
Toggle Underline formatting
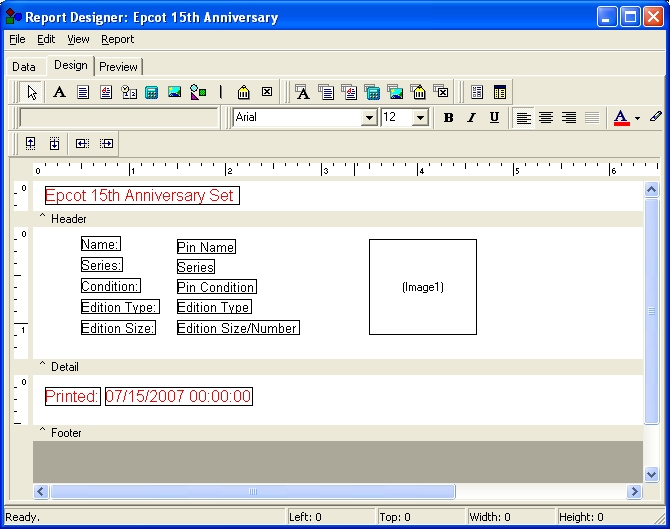pyautogui.click(x=494, y=118)
